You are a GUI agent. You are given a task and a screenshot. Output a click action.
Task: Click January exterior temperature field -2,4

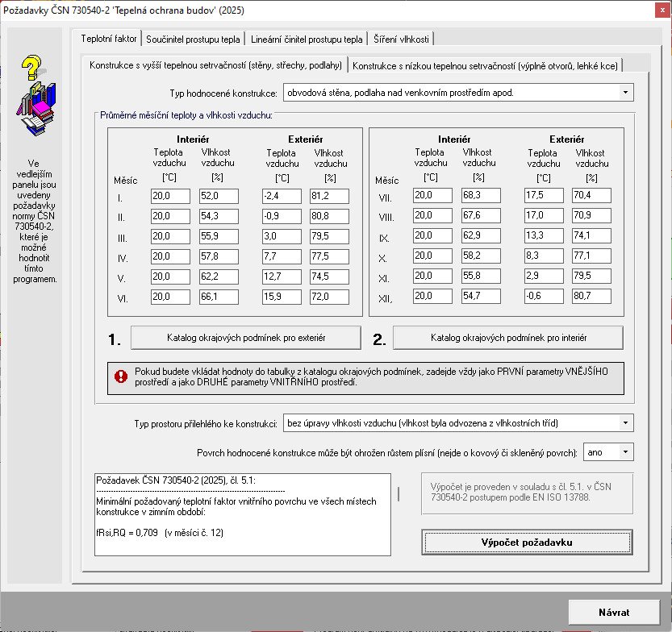click(x=282, y=196)
